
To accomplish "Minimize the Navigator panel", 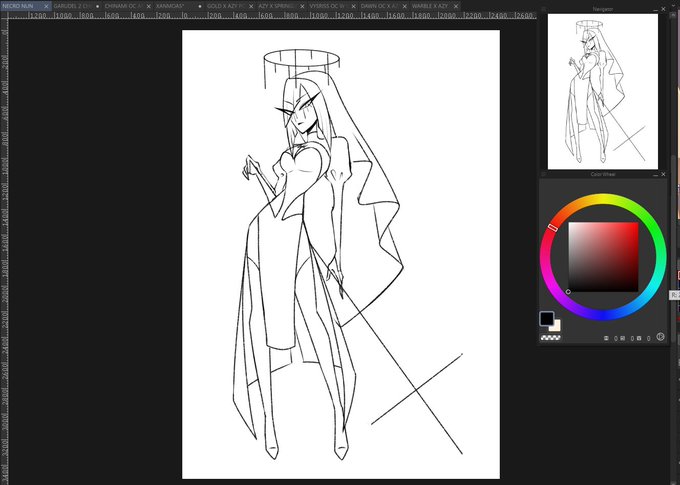I will point(655,9).
